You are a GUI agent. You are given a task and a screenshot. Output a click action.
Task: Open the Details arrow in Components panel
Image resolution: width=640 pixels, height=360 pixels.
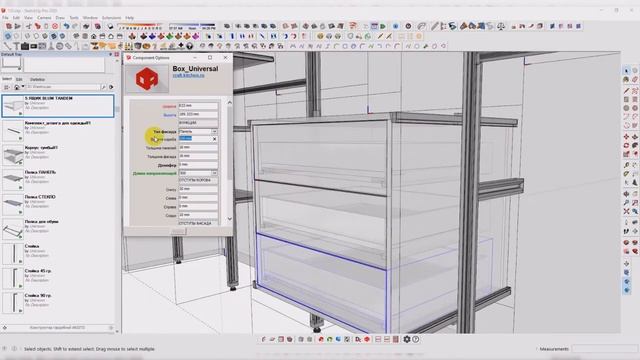pos(111,87)
